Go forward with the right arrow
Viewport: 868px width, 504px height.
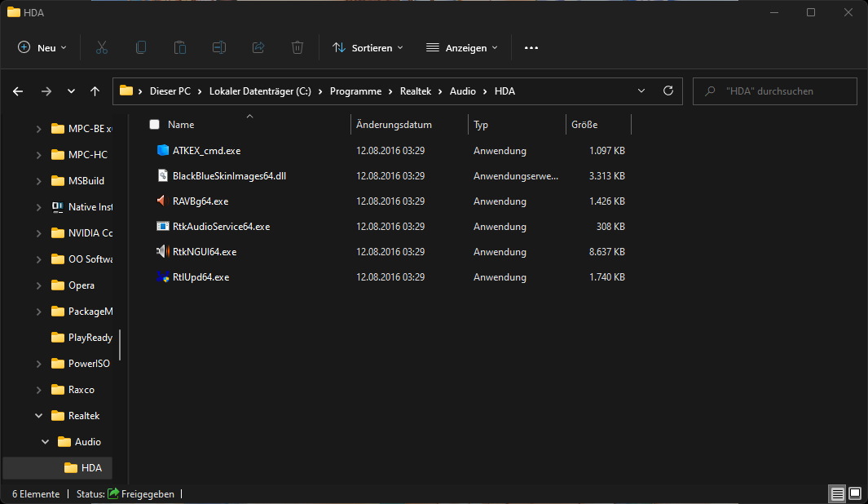(x=46, y=91)
